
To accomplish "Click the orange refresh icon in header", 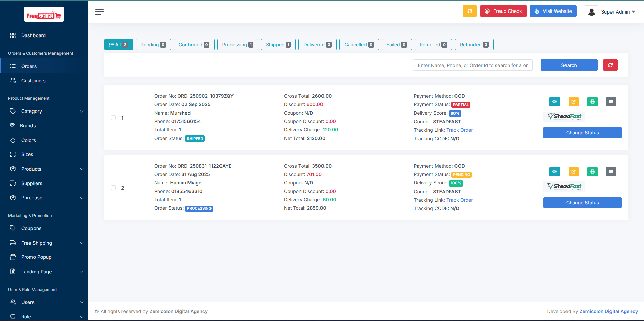I will coord(469,11).
